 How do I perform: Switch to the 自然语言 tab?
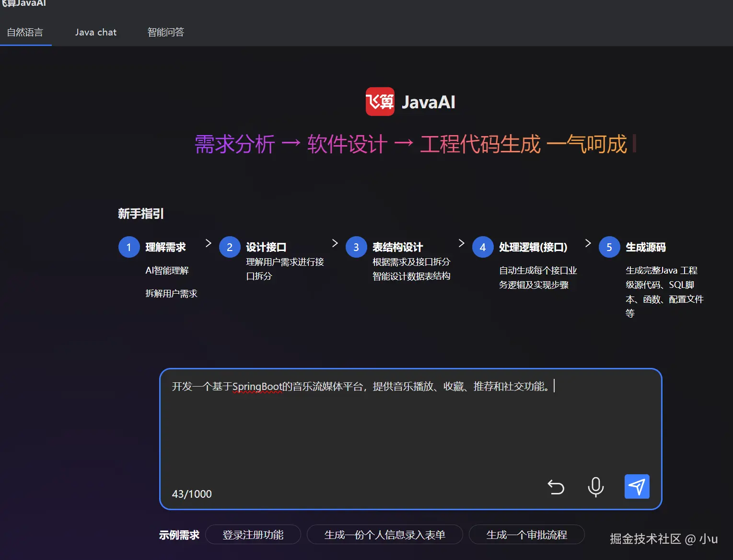coord(25,32)
